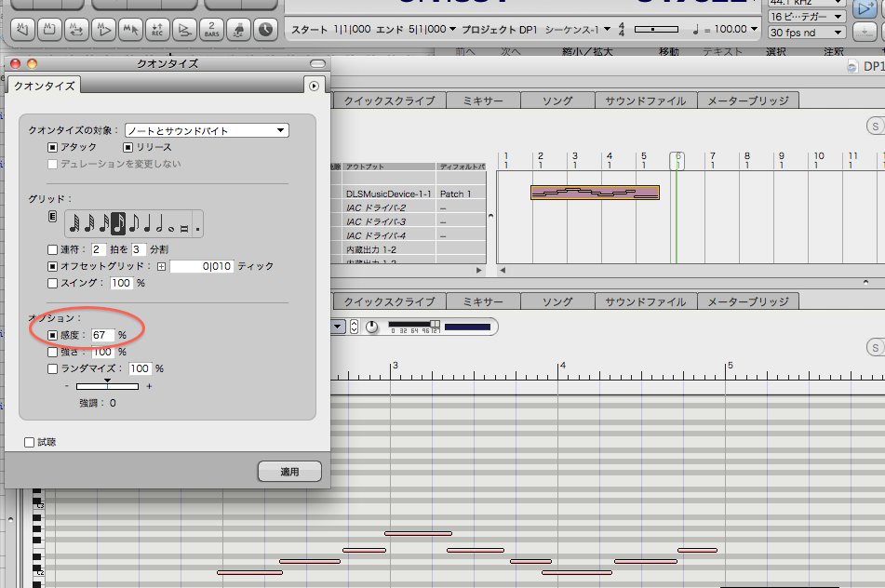Image resolution: width=885 pixels, height=588 pixels.
Task: Open ミキサー tab above the track list
Action: point(483,101)
